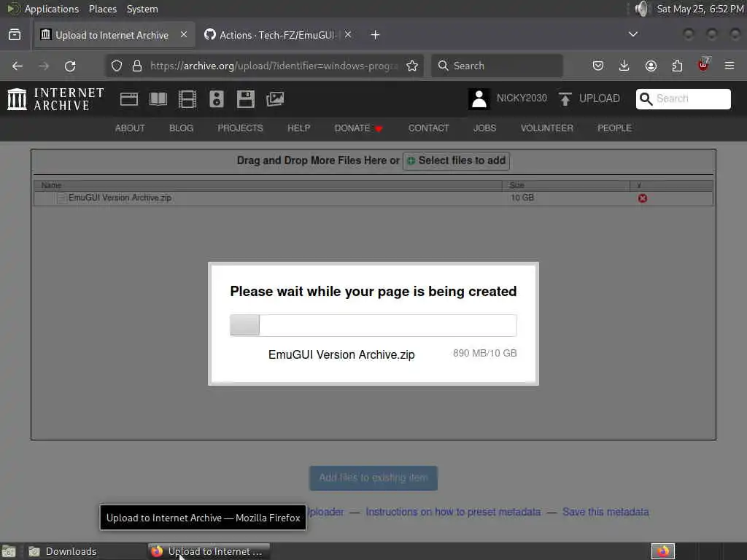Close the Actions Tech-FZ/EmuGUI tab

348,35
